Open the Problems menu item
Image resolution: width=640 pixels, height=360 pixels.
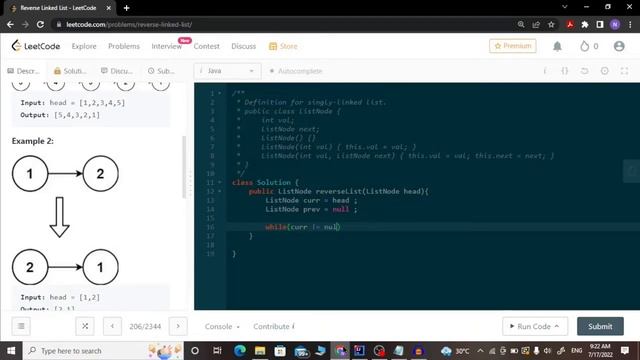click(x=124, y=46)
